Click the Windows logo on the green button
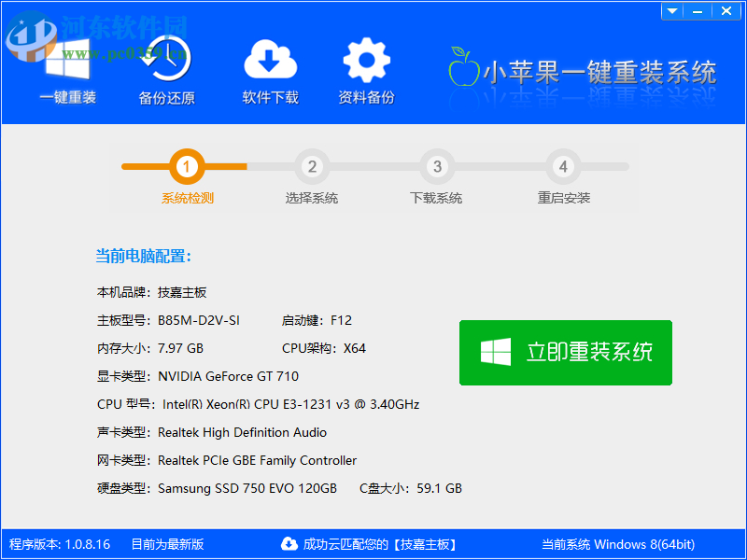 tap(494, 353)
